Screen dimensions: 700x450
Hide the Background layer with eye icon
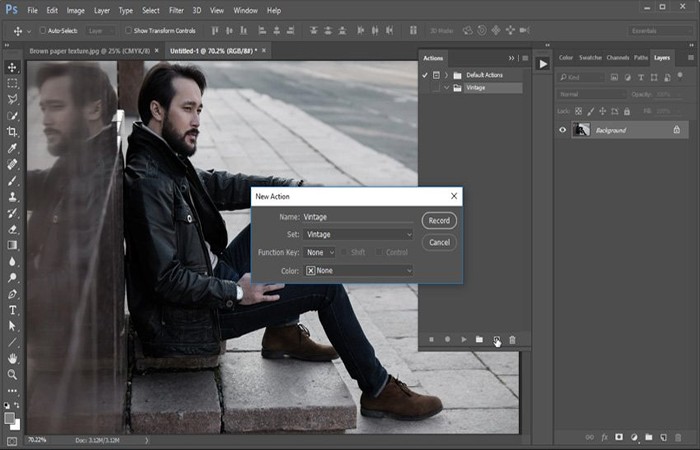[562, 130]
